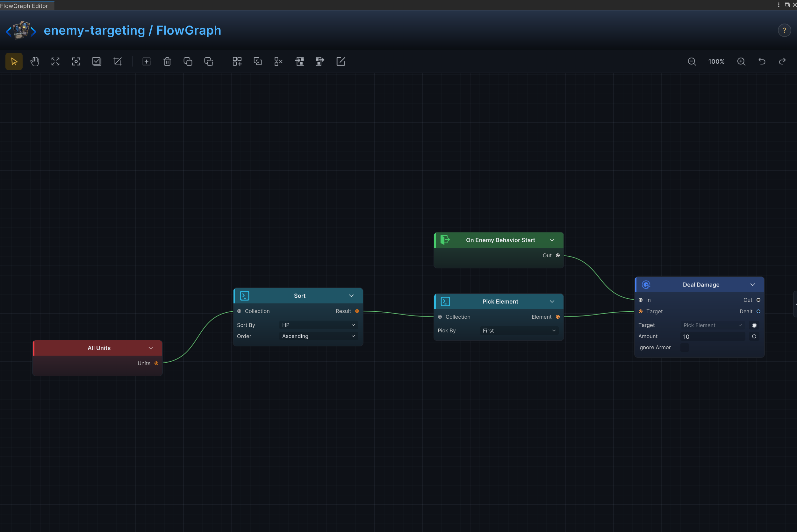
Task: Click the Pick Element Collection input port
Action: coord(440,317)
